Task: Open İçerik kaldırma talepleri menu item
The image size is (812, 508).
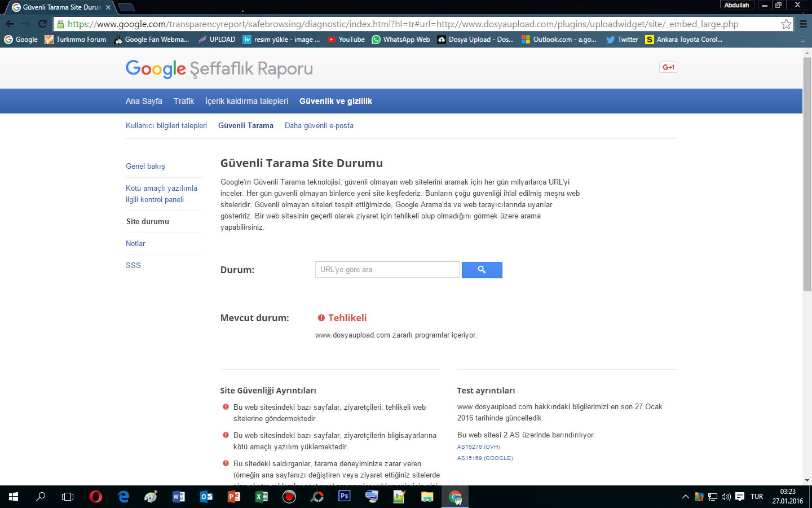Action: 246,101
